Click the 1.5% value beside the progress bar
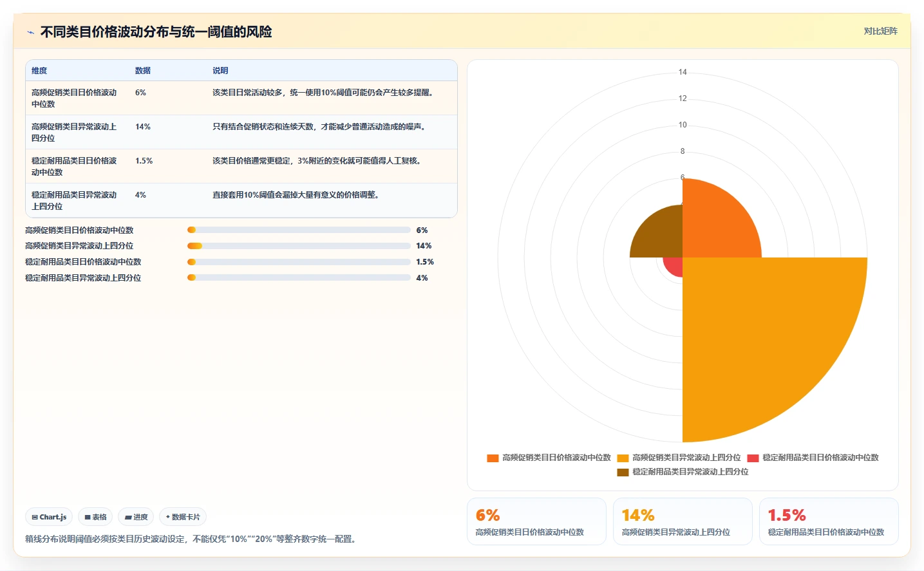Image resolution: width=924 pixels, height=571 pixels. [425, 262]
